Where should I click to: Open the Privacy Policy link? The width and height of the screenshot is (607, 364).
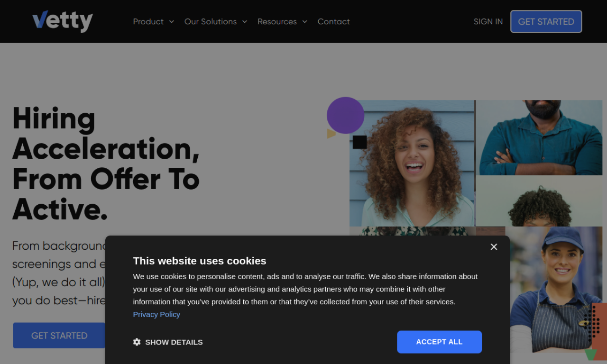[x=156, y=314]
